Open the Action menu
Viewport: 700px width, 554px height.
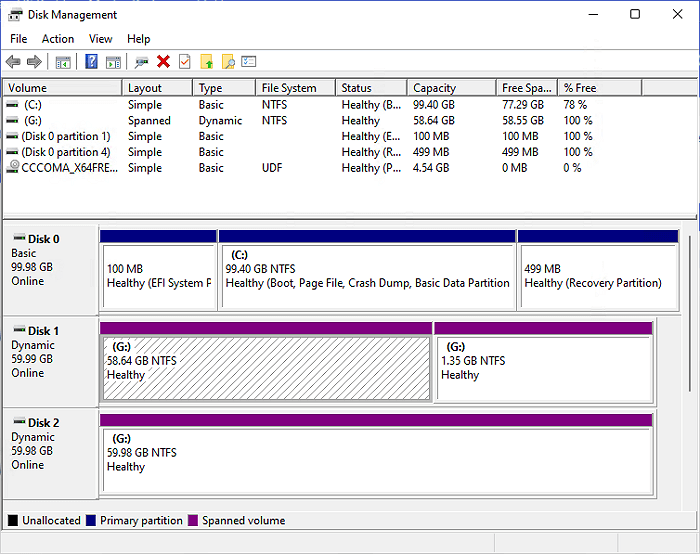click(x=57, y=39)
